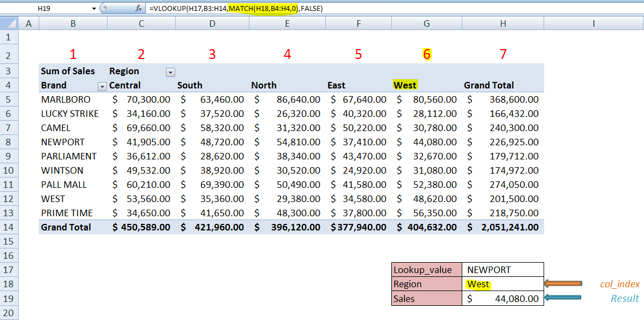Screen dimensions: 644x320
Task: Click the Name Box showing H19
Action: (43, 8)
